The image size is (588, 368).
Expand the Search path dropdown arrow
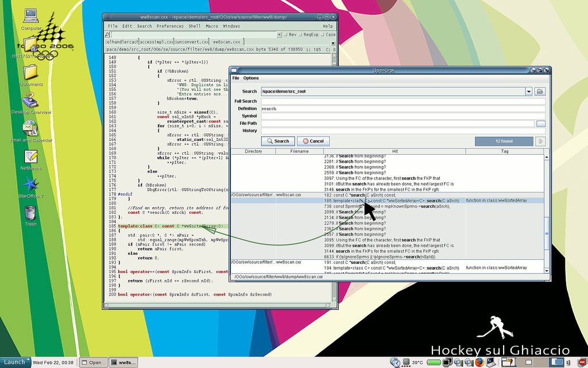[528, 91]
